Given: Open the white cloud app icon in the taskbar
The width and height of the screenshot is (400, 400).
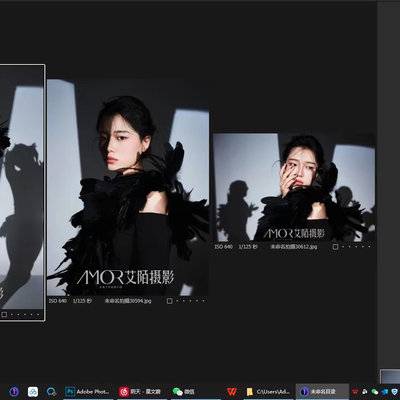Looking at the screenshot, I should coord(33,391).
